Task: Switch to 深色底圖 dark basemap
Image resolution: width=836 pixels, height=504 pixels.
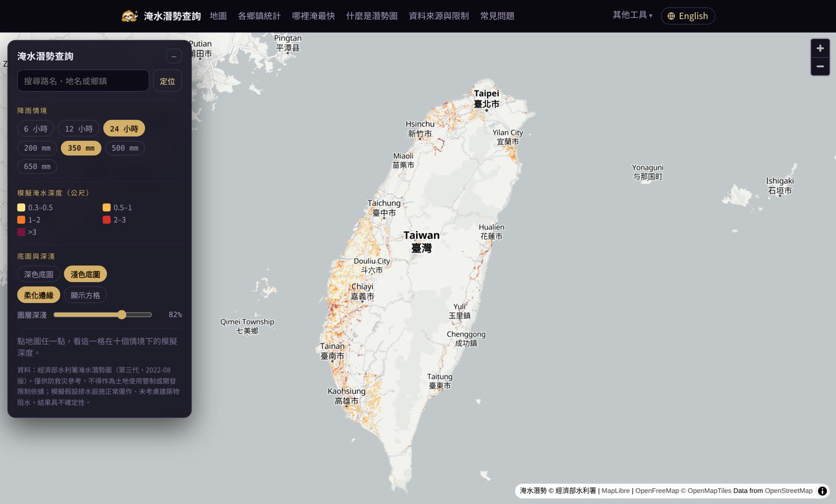Action: (39, 274)
